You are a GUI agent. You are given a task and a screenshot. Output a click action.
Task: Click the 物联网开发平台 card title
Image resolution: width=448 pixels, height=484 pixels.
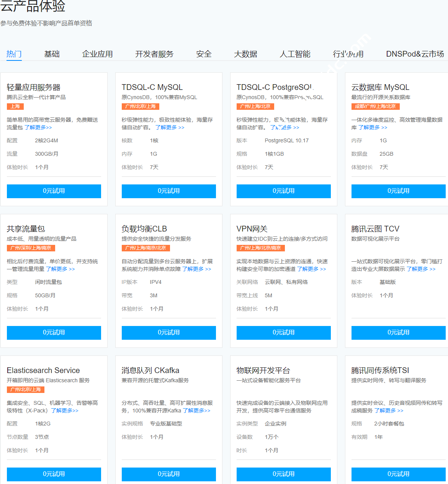pos(263,370)
